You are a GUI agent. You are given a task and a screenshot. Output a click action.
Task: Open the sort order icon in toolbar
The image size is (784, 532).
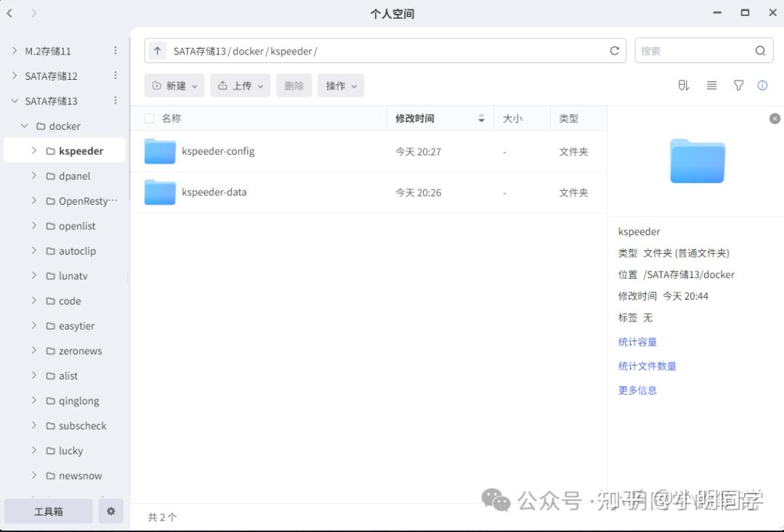(x=683, y=85)
